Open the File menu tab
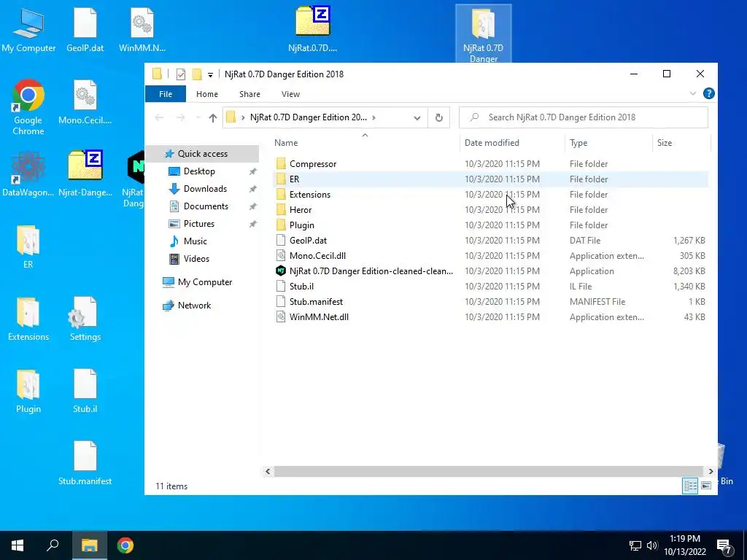 point(166,94)
